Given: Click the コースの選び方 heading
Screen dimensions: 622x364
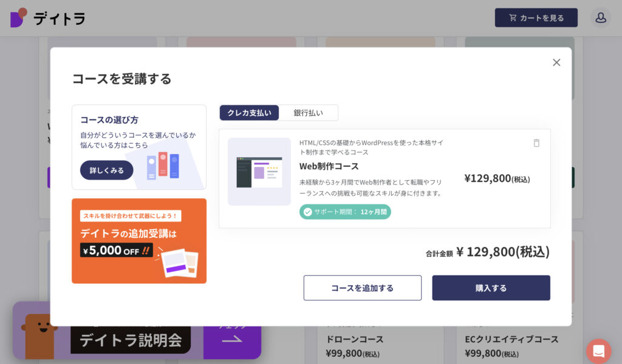Looking at the screenshot, I should [x=109, y=120].
